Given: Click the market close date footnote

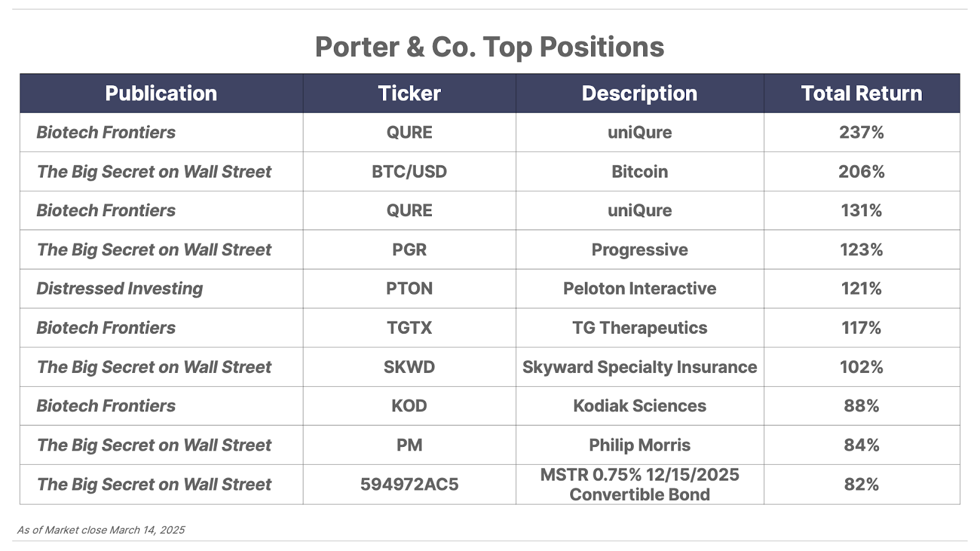Looking at the screenshot, I should (101, 530).
